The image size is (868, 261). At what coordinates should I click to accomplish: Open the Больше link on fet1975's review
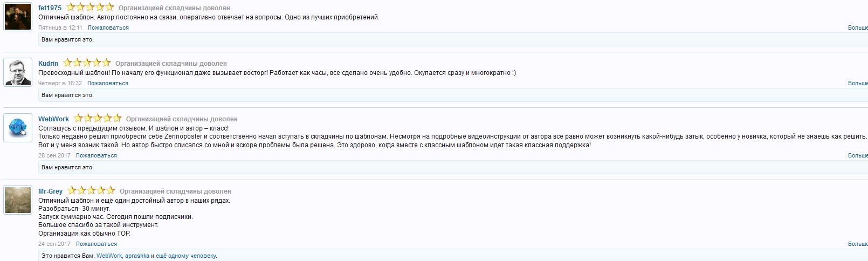point(858,28)
